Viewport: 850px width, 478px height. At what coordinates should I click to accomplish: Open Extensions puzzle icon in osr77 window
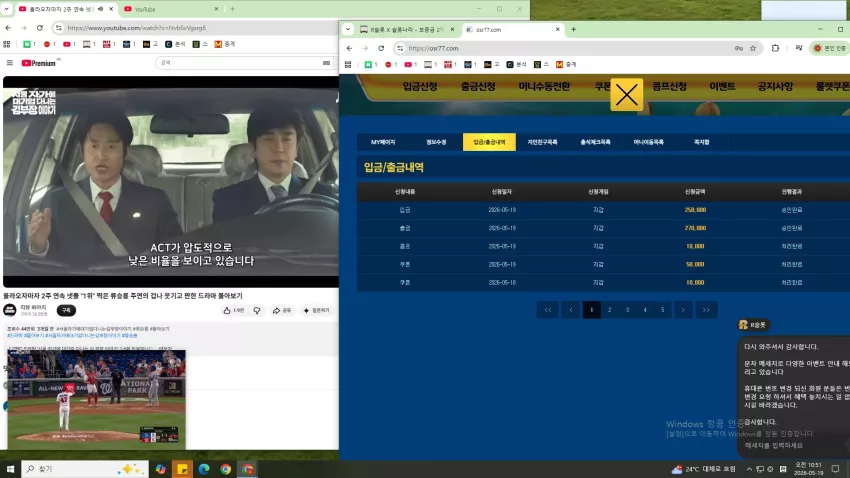[775, 48]
